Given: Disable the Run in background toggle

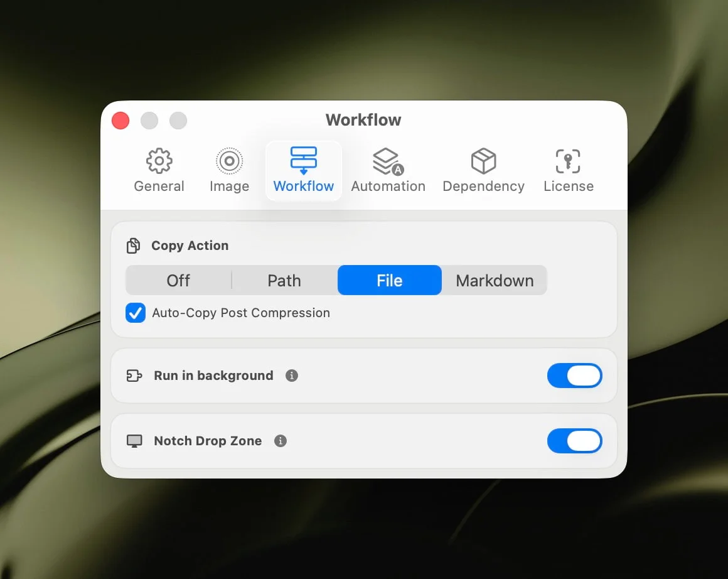Looking at the screenshot, I should (x=574, y=376).
